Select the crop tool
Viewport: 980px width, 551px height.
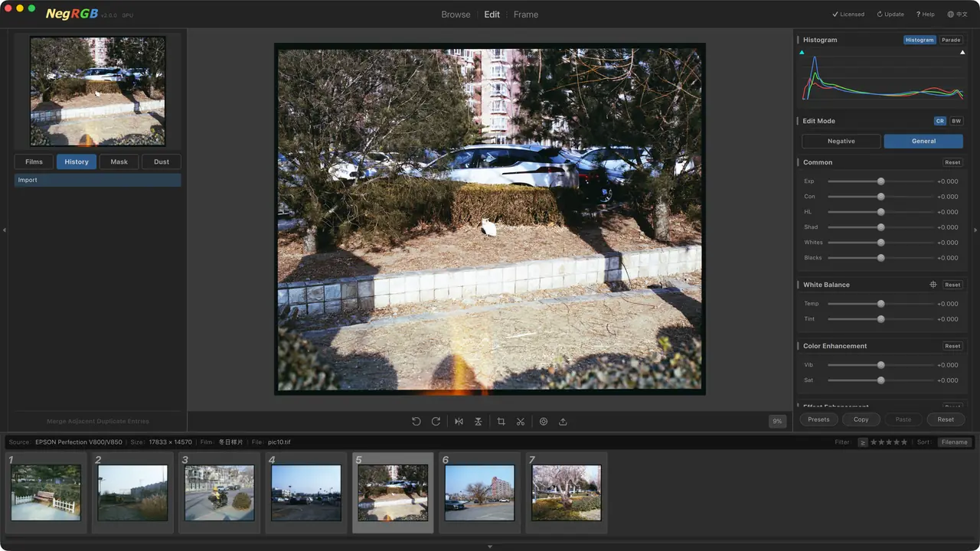(x=501, y=422)
